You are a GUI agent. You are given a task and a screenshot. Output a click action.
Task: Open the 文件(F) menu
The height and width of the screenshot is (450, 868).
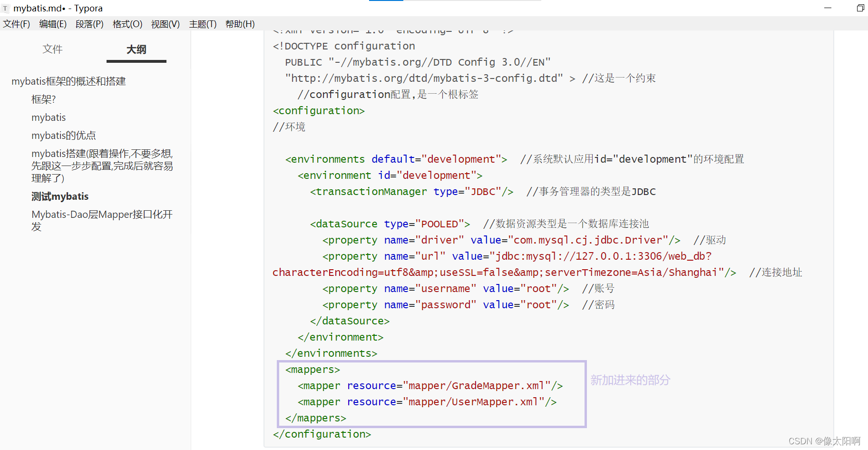pyautogui.click(x=17, y=24)
